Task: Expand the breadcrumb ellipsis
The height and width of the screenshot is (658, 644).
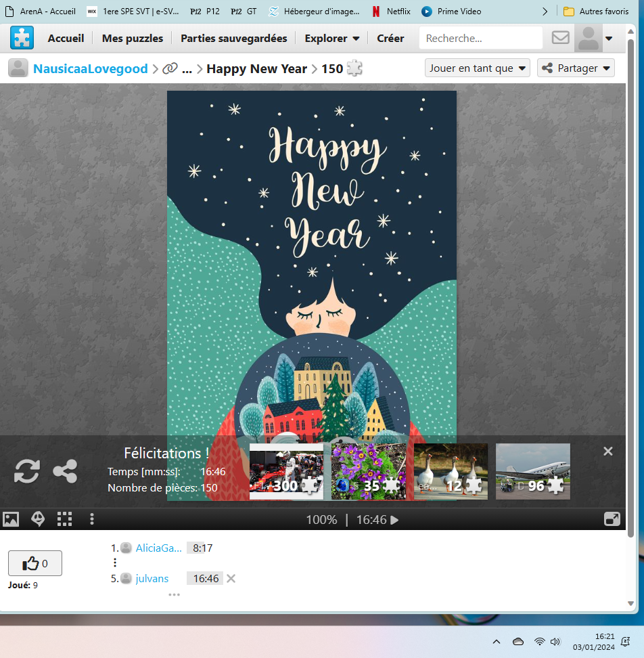Action: point(187,69)
